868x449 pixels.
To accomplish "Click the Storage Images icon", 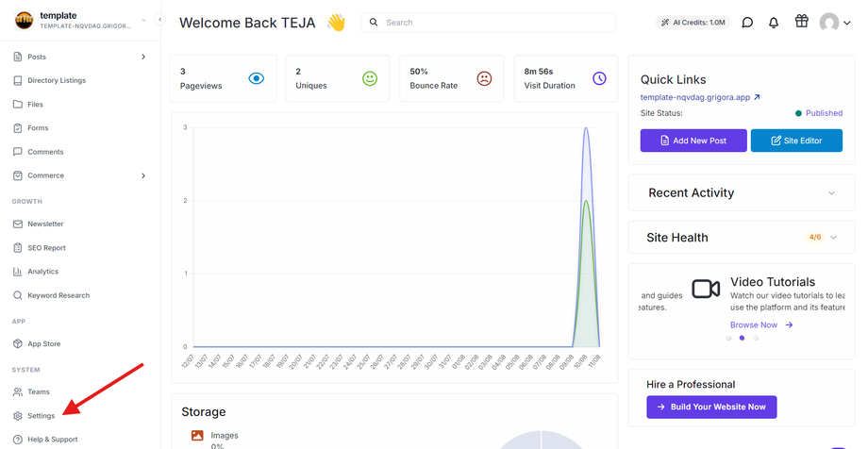I will (x=197, y=436).
